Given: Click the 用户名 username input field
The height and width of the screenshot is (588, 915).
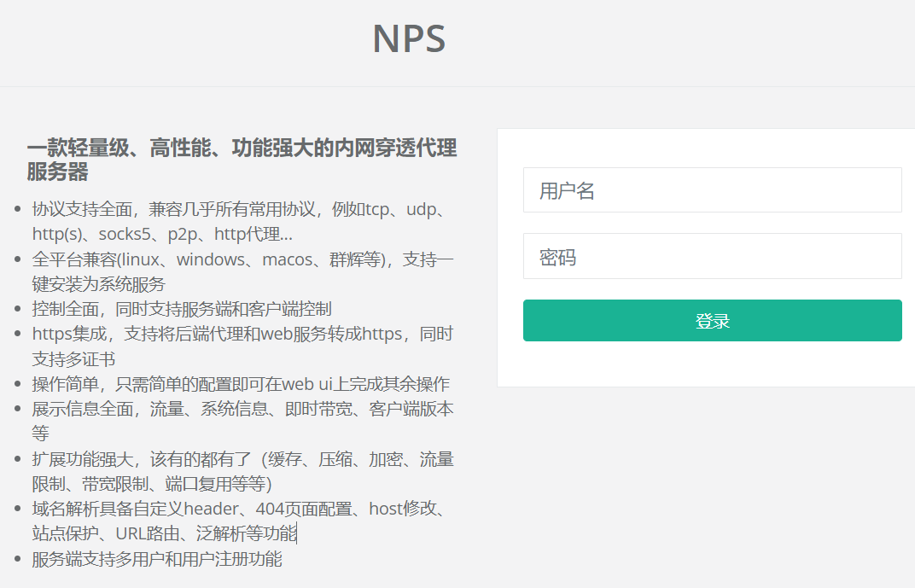Looking at the screenshot, I should (712, 190).
